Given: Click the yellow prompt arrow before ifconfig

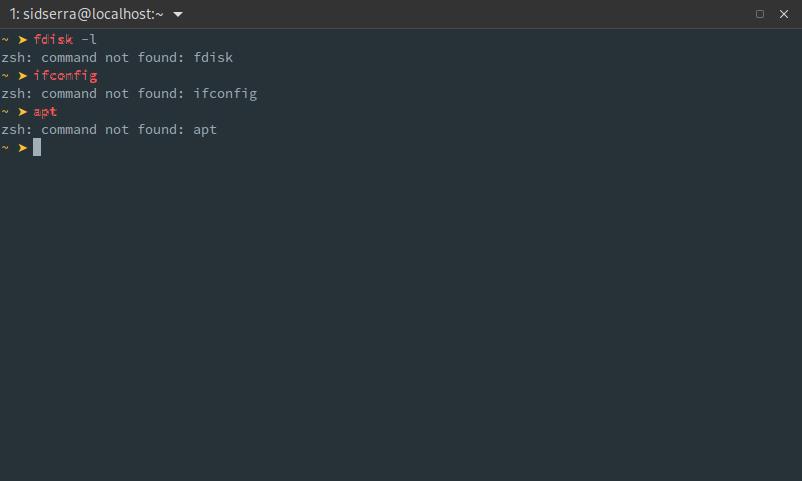Looking at the screenshot, I should (22, 76).
